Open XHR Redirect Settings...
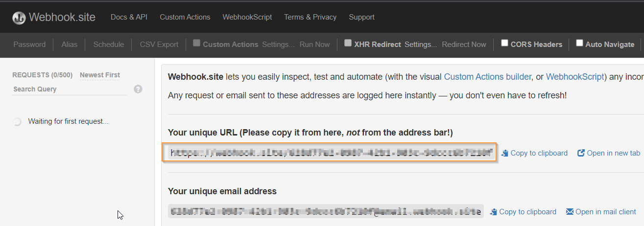644x226 pixels. [x=421, y=45]
